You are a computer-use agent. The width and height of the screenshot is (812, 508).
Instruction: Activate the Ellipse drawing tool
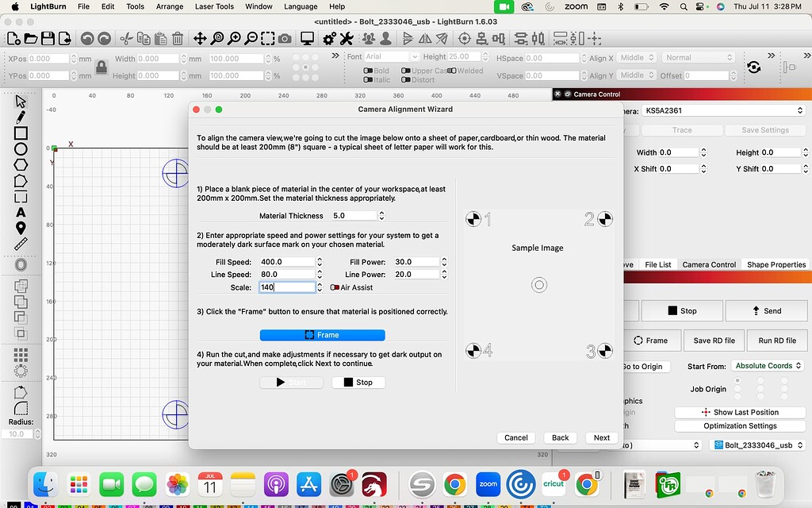tap(21, 148)
